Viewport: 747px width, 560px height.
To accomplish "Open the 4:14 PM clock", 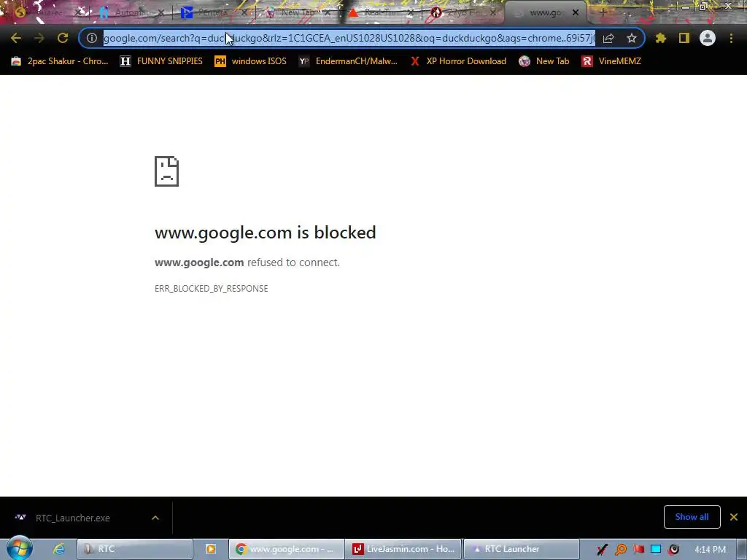I will (x=710, y=550).
